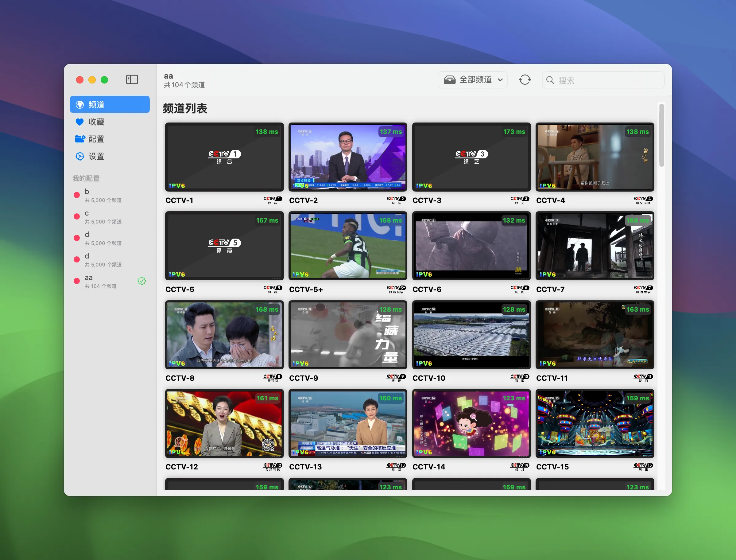Click the heart icon for 收藏
Screen dimensions: 736x560
pos(79,122)
